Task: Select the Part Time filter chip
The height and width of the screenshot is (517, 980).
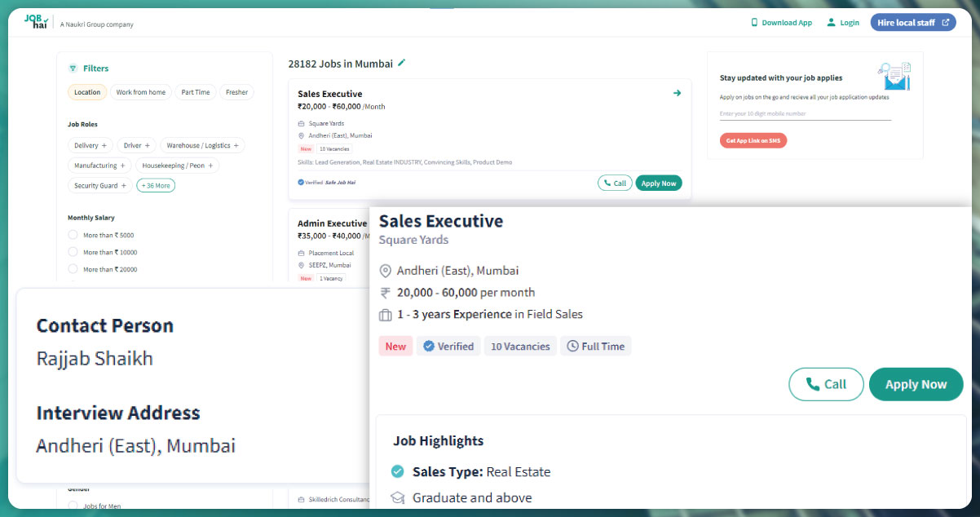Action: 196,92
